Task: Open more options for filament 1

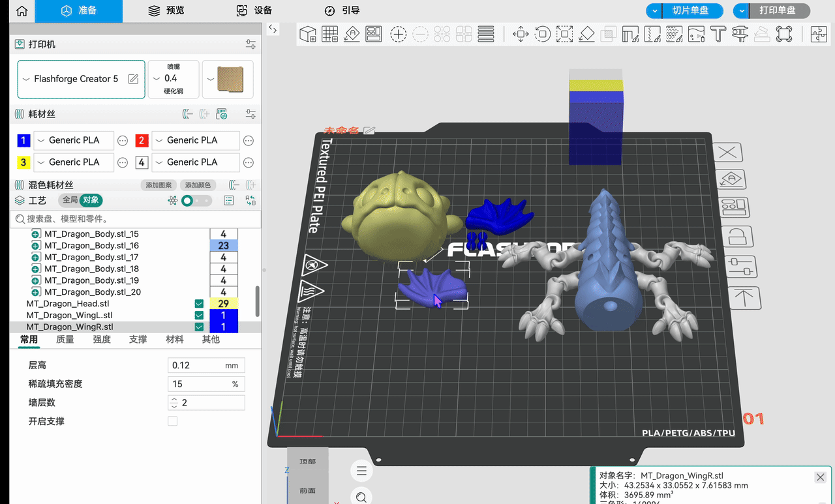Action: (x=123, y=141)
